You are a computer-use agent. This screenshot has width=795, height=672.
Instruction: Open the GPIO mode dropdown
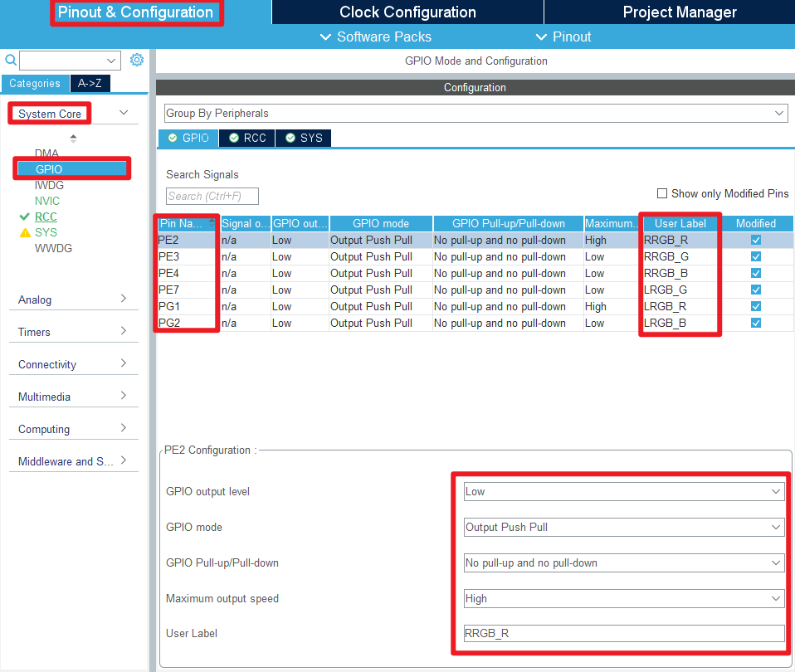624,527
